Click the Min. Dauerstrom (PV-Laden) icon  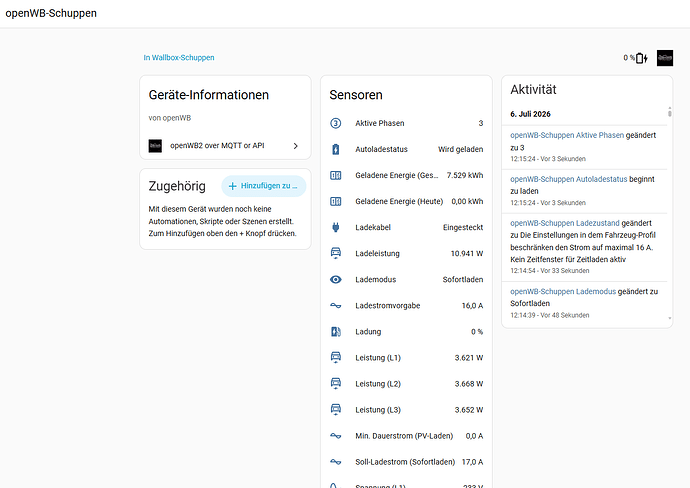tap(335, 436)
